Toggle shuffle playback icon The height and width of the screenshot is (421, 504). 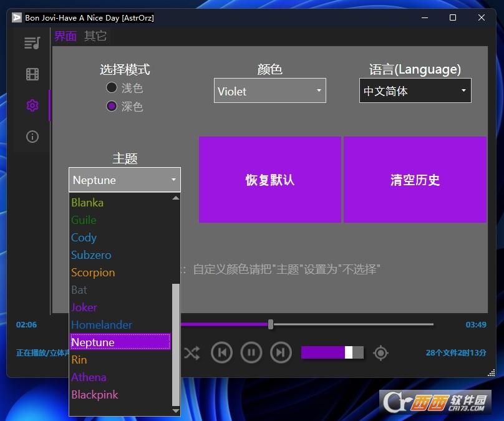click(192, 353)
